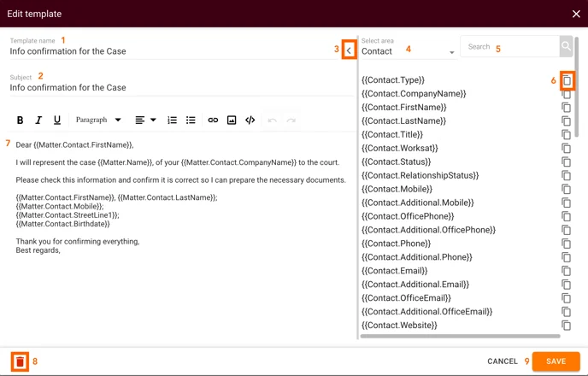The image size is (588, 376).
Task: Copy the {{Contact.Title}} placeholder
Action: (567, 134)
